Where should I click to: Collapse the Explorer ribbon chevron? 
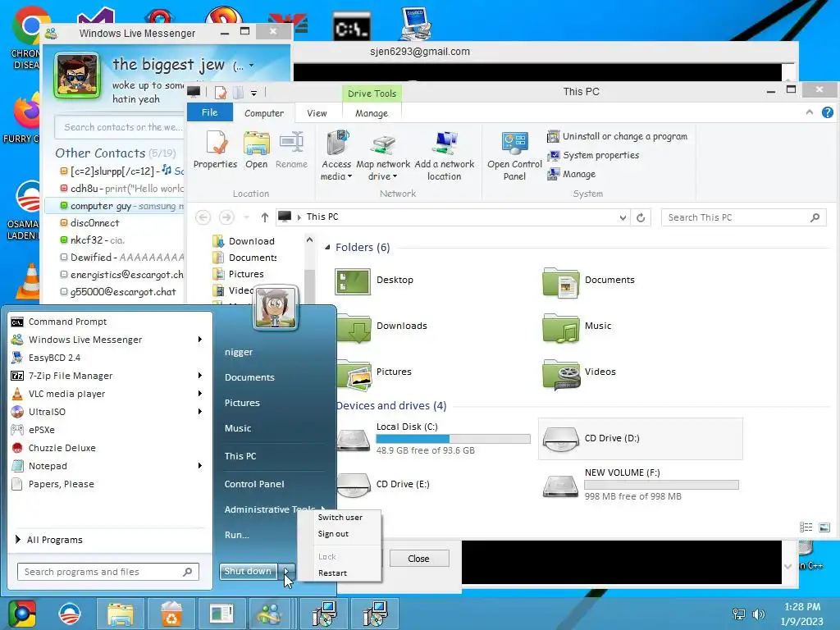coord(810,112)
